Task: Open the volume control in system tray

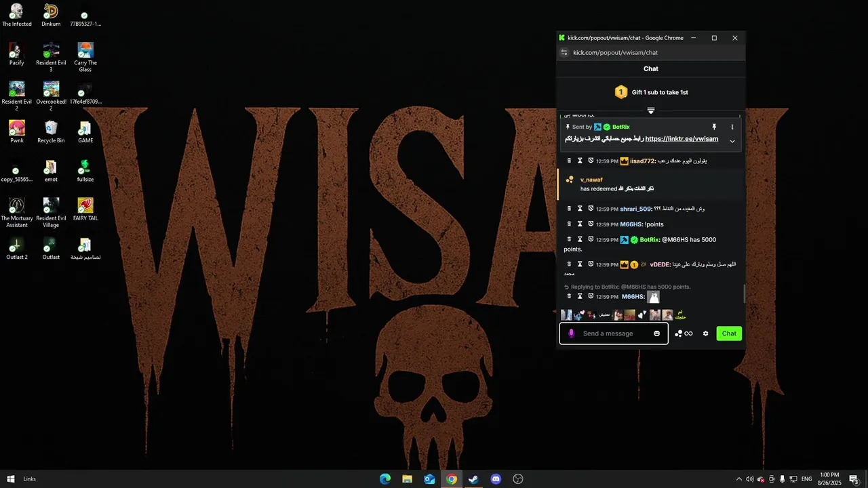Action: pyautogui.click(x=749, y=479)
